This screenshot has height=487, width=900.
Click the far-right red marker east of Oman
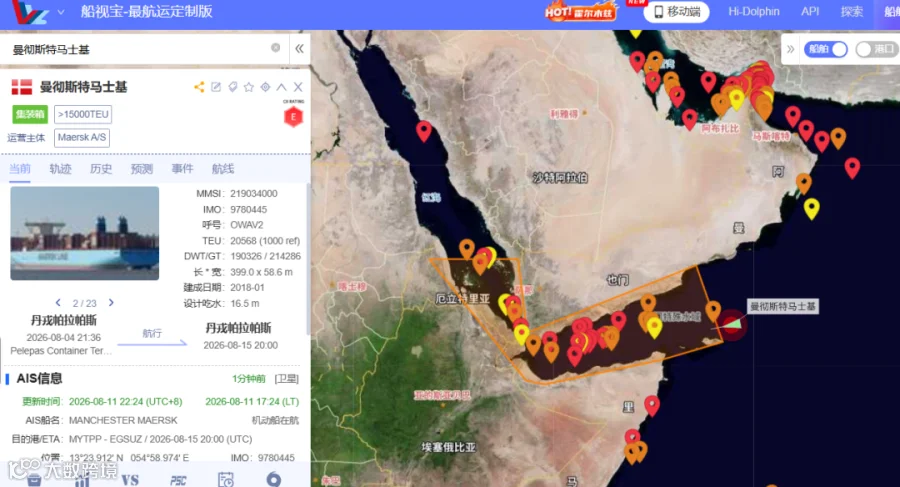[x=852, y=168]
